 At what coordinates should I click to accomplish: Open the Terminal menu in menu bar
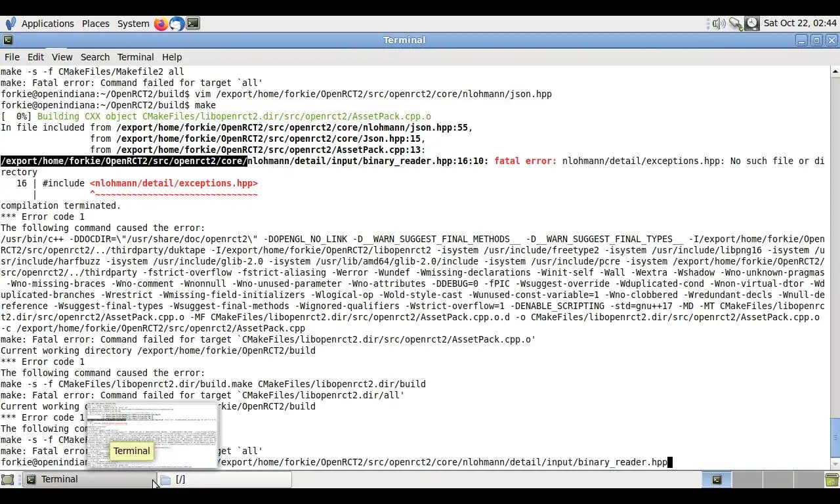click(x=135, y=57)
